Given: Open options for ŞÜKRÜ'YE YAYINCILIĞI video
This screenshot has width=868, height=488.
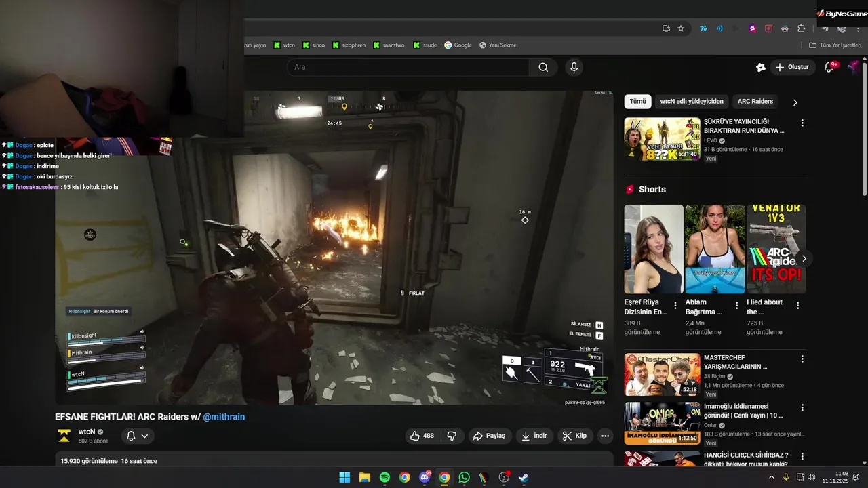Looking at the screenshot, I should [802, 123].
